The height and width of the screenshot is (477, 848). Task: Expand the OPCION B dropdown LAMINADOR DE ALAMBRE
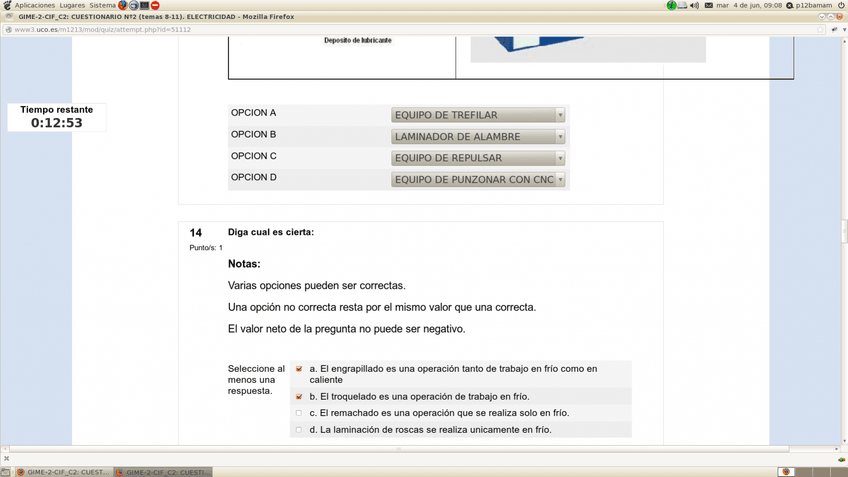pos(478,137)
